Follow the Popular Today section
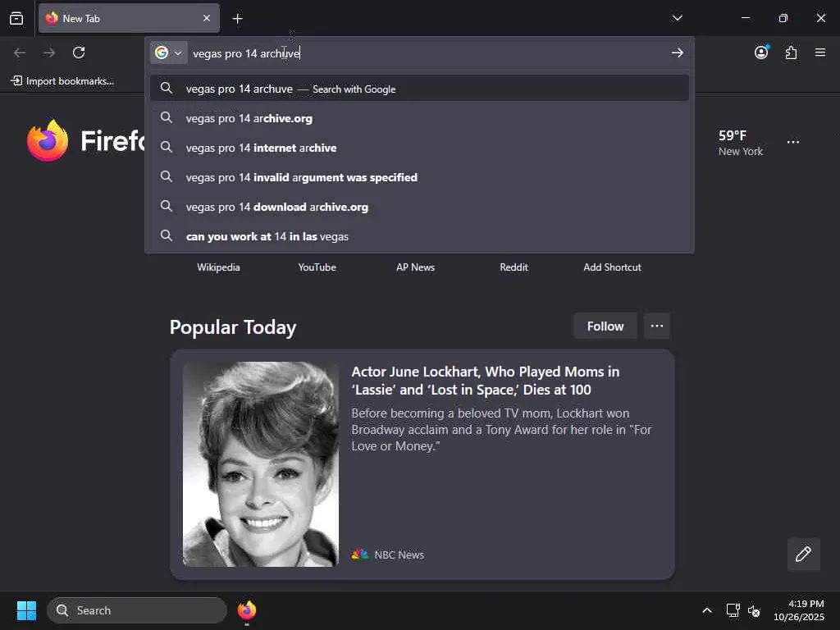This screenshot has height=630, width=840. point(605,326)
